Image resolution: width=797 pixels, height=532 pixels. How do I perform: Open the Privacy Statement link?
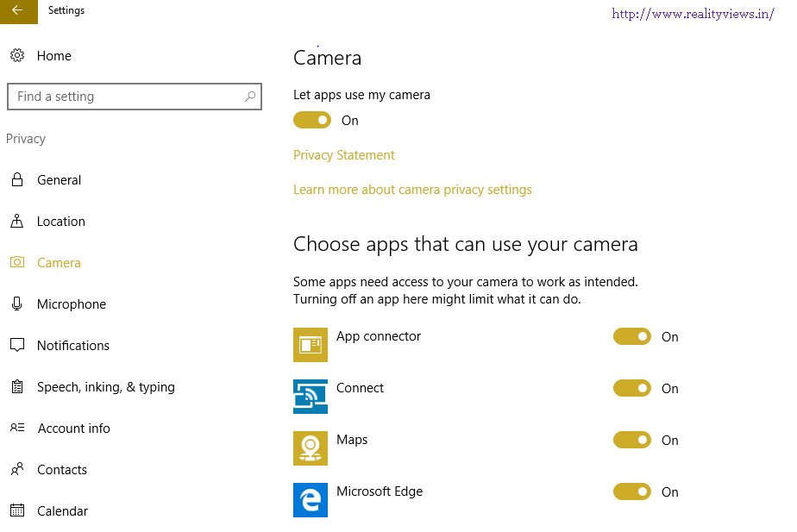(x=343, y=155)
